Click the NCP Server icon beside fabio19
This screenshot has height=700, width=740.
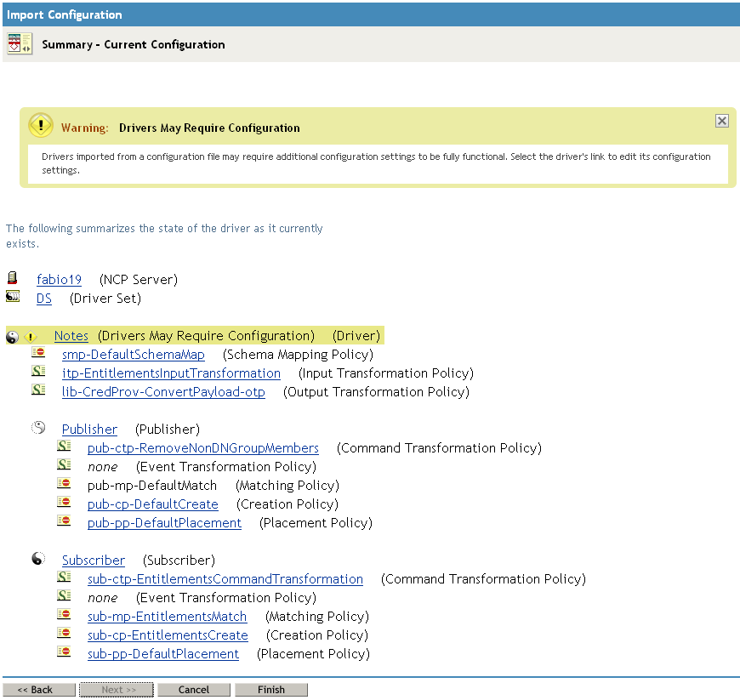point(12,279)
